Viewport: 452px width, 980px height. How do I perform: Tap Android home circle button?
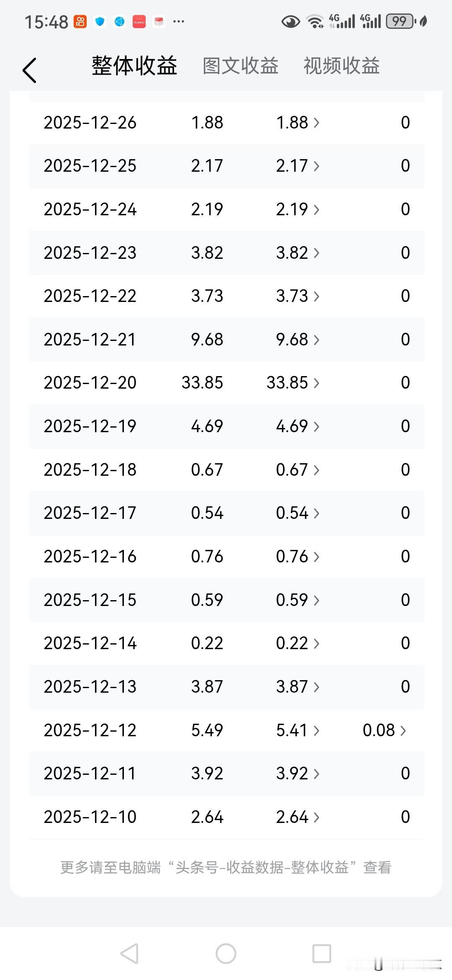coord(226,954)
